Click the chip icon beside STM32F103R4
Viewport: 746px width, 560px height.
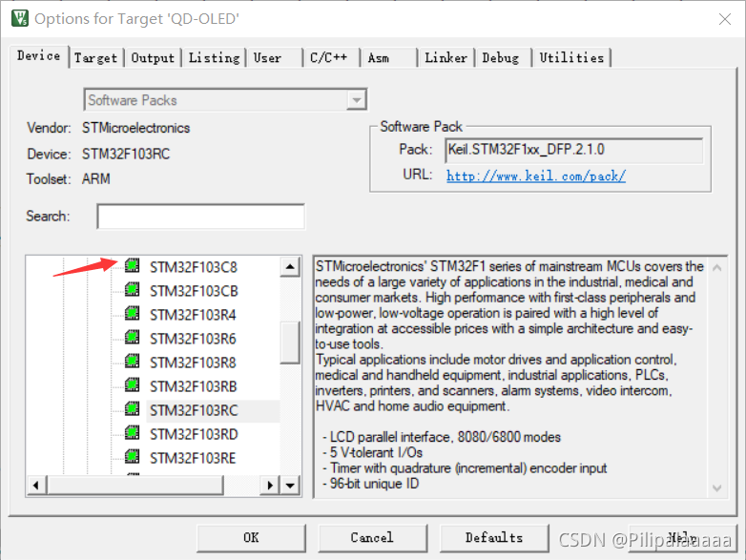(x=133, y=313)
